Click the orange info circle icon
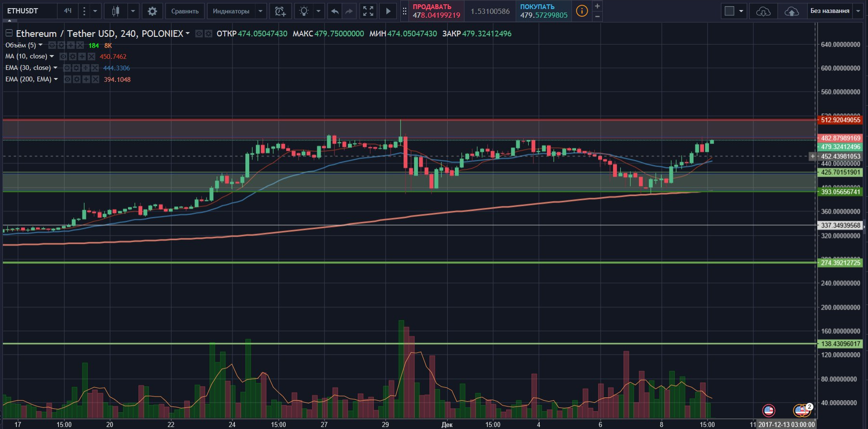The image size is (868, 429). [x=582, y=11]
